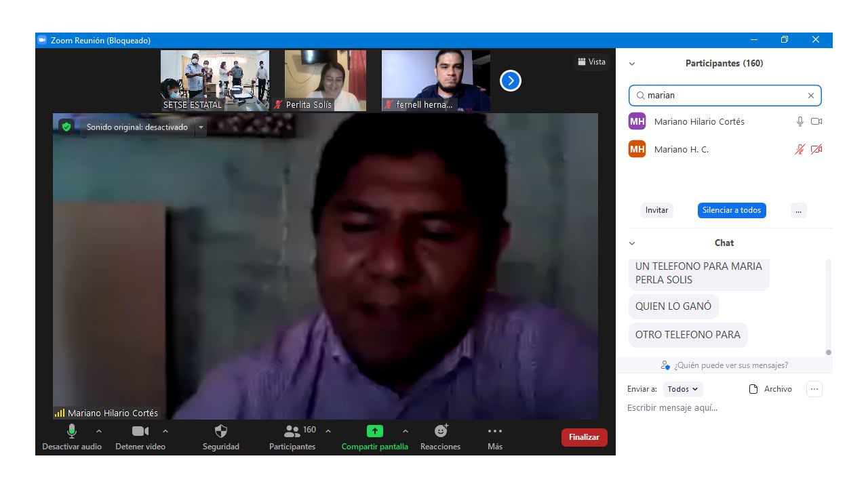The image size is (868, 488).
Task: Start sharing with Compartir pantalla icon
Action: click(375, 431)
